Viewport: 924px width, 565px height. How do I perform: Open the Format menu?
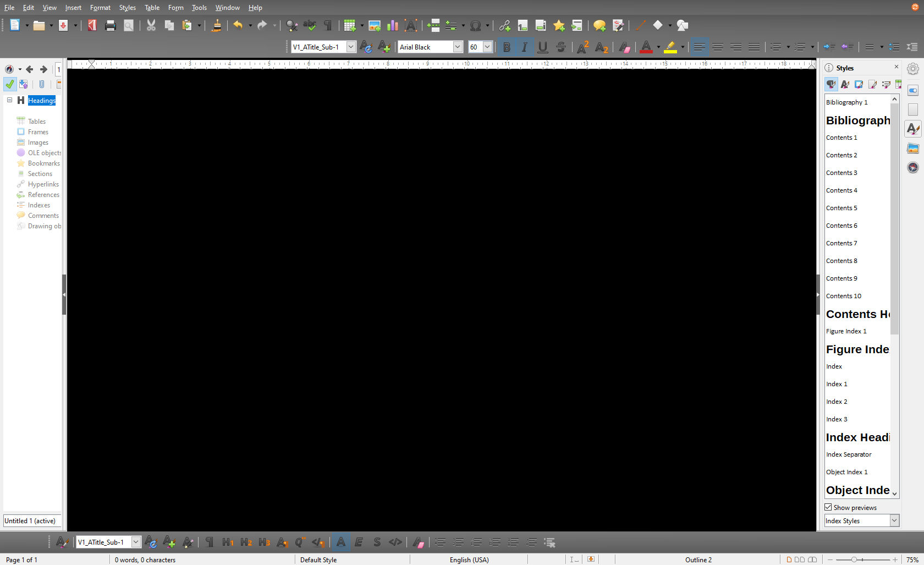[100, 7]
